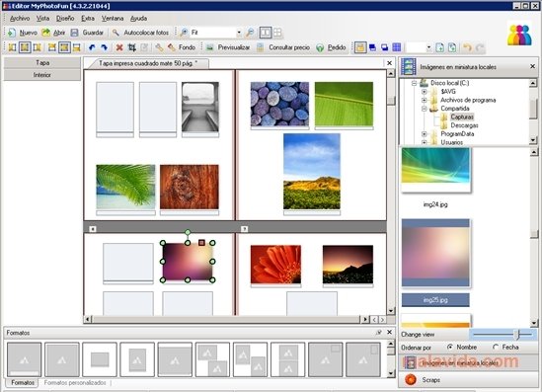Open the Scraps panel
The width and height of the screenshot is (542, 392).
468,380
